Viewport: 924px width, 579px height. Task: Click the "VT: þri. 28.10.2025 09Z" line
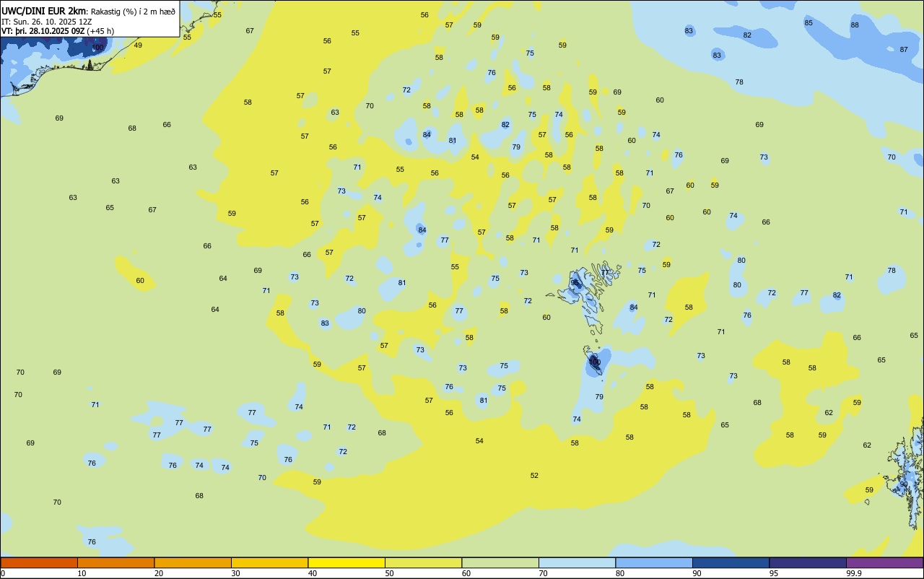(x=43, y=31)
